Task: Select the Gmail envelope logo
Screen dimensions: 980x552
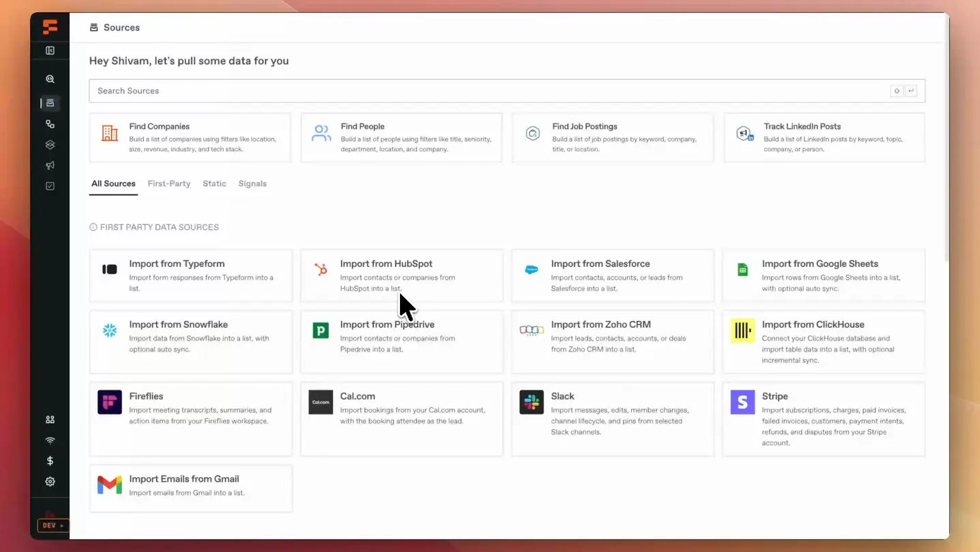Action: click(x=110, y=485)
